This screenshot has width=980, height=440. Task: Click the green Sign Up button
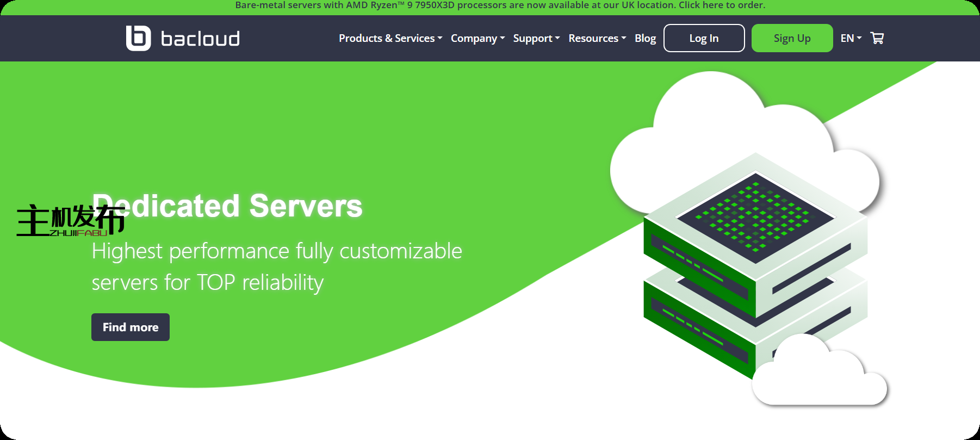(x=792, y=38)
